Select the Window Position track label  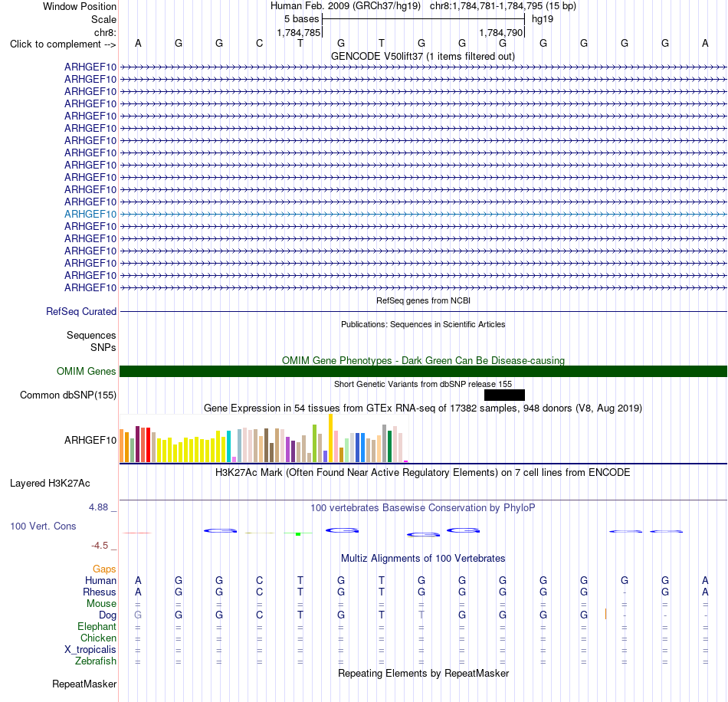click(80, 6)
